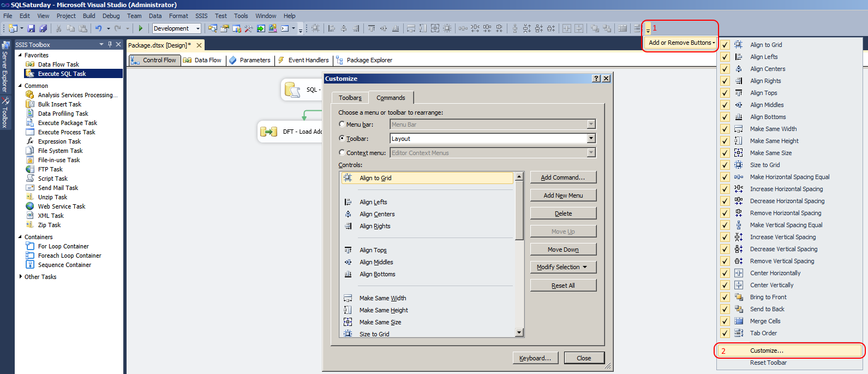Toggle Tab Order checkbox in list
This screenshot has width=868, height=374.
tap(725, 333)
